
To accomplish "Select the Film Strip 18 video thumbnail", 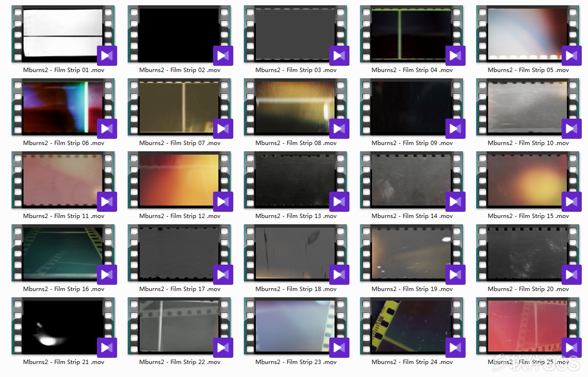I will (x=296, y=253).
